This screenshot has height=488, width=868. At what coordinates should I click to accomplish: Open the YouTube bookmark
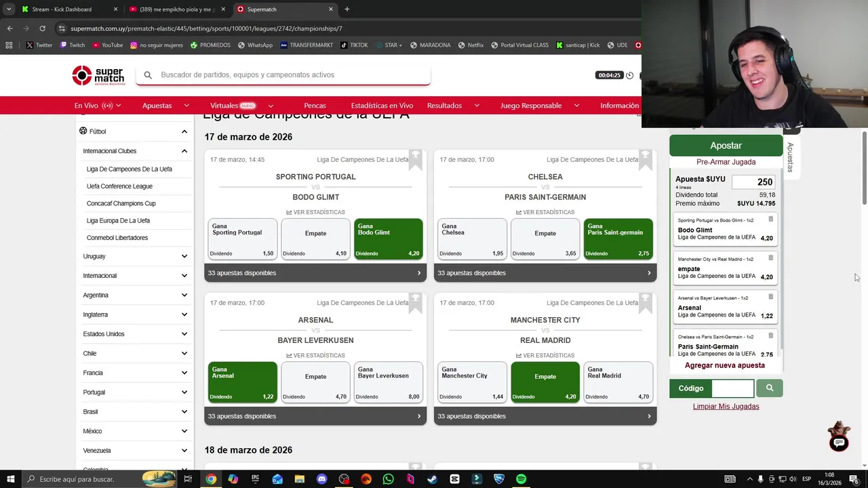[108, 45]
